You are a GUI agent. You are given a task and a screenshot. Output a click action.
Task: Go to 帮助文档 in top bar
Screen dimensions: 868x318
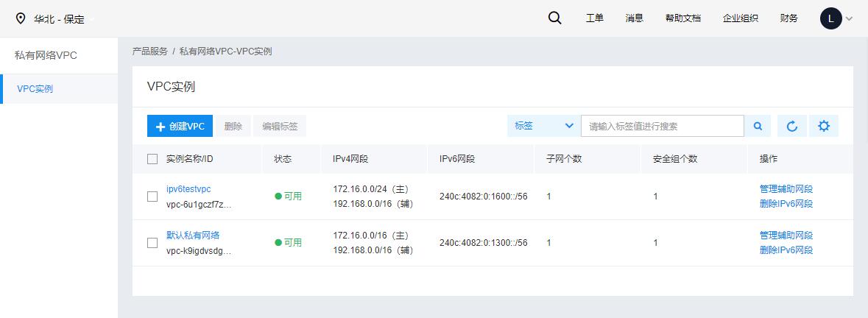[683, 18]
